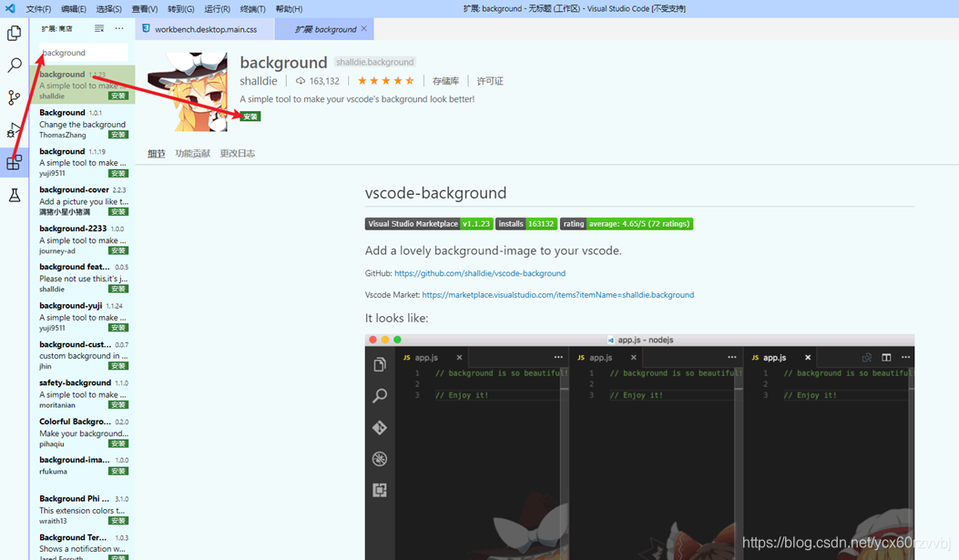Open the 终端(T) menu
This screenshot has height=560, width=959.
point(252,8)
